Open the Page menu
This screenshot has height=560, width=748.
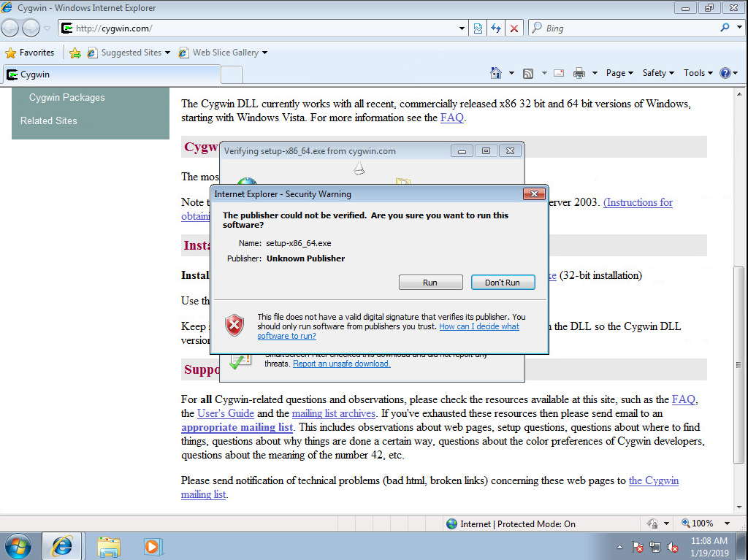pyautogui.click(x=619, y=73)
